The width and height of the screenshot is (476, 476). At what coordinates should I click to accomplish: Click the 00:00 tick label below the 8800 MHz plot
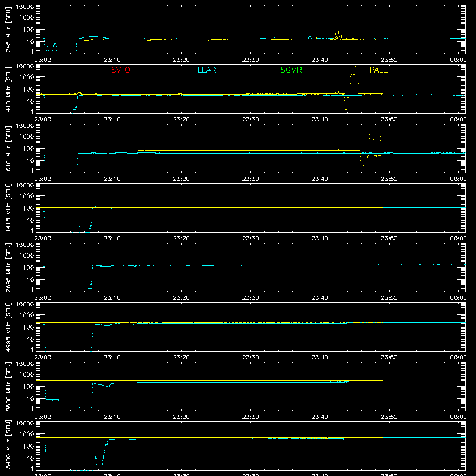(458, 417)
